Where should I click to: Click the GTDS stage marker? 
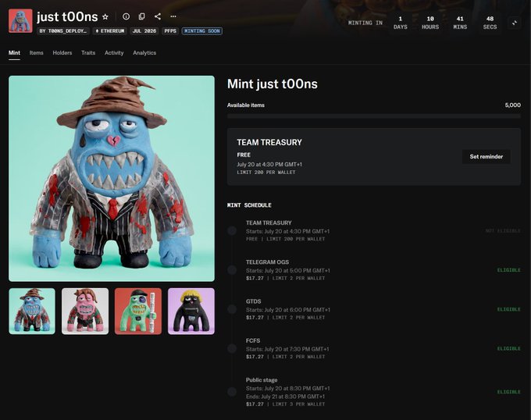[x=232, y=309]
